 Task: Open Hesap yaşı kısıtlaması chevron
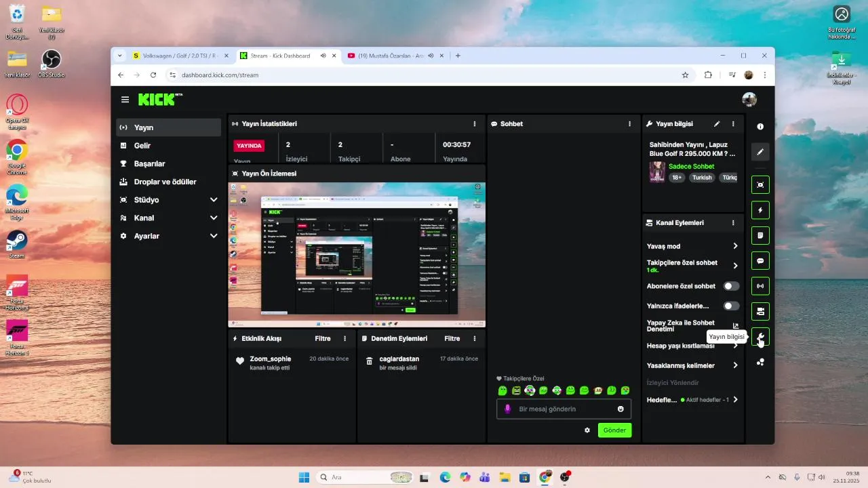click(x=735, y=346)
